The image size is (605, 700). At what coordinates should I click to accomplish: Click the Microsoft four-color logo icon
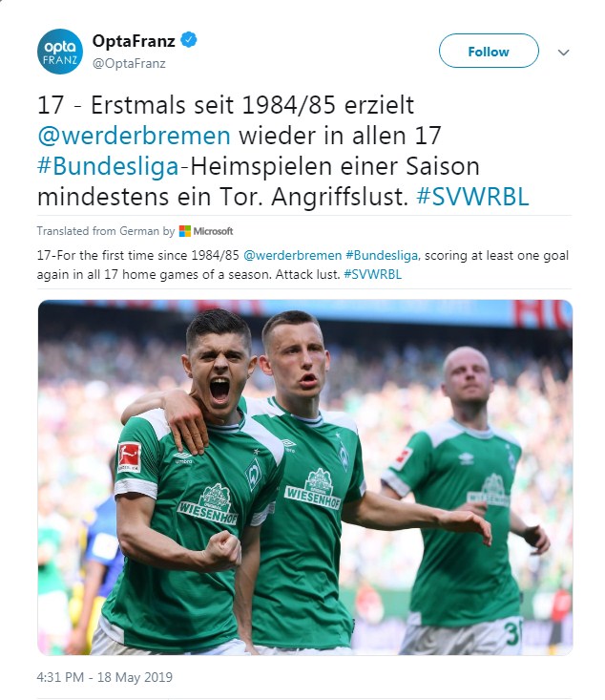coord(185,231)
